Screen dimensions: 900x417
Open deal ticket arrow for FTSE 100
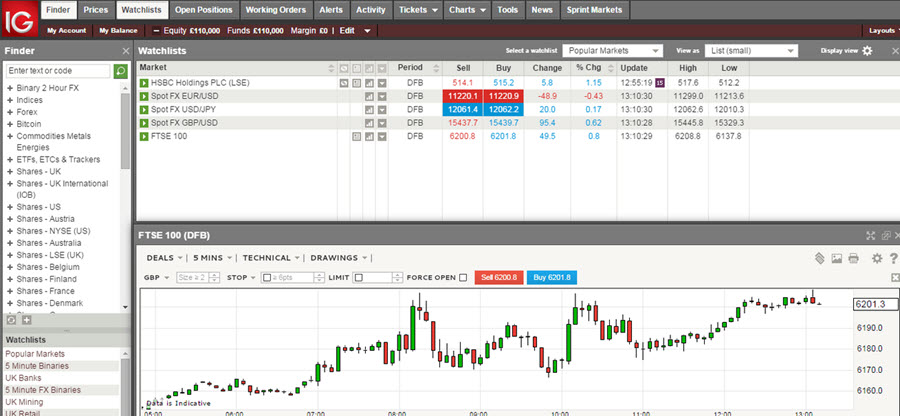tap(144, 137)
